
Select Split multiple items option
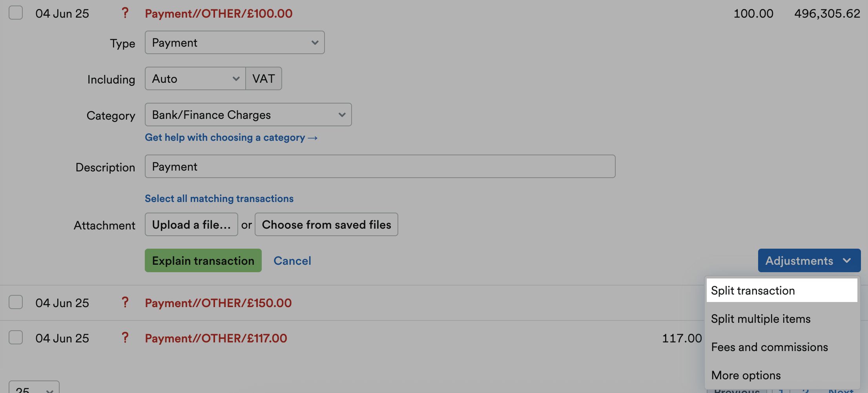point(760,318)
